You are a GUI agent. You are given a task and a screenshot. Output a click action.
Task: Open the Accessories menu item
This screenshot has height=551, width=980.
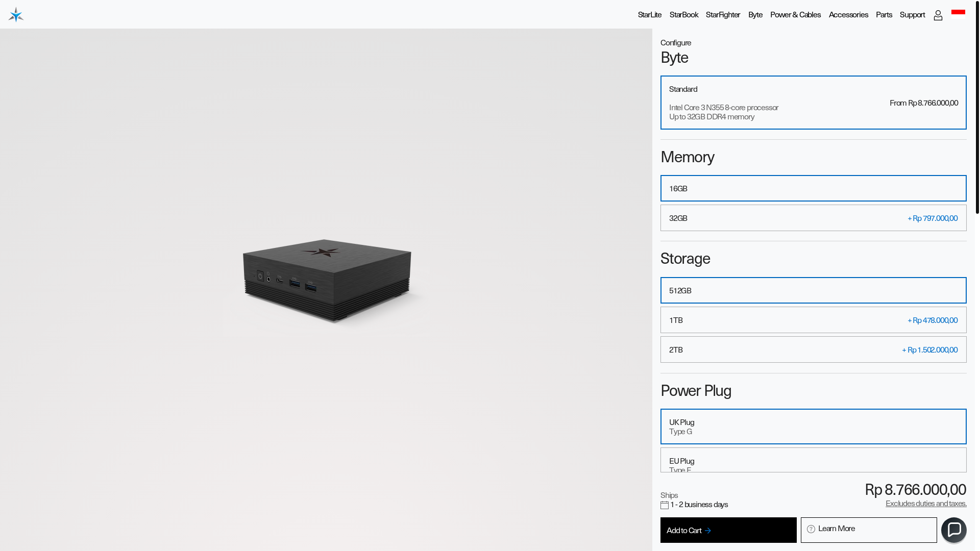point(848,14)
